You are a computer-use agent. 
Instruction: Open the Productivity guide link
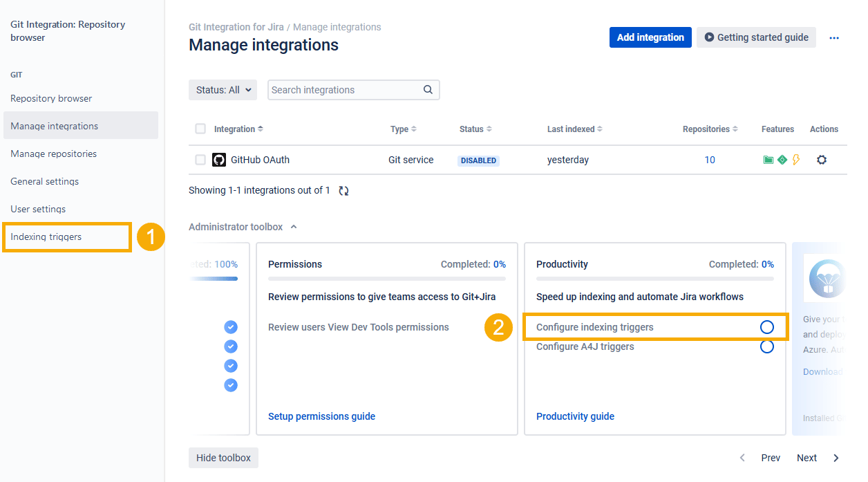[x=576, y=416]
